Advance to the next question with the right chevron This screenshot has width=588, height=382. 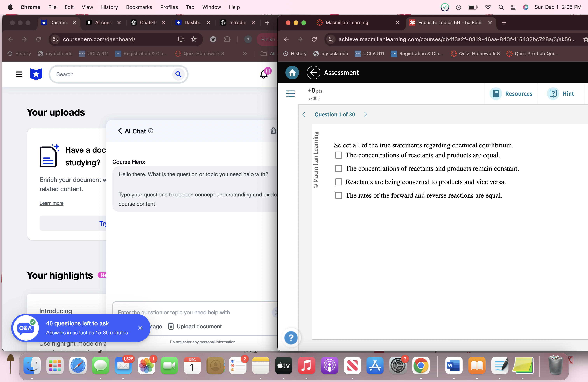[366, 114]
